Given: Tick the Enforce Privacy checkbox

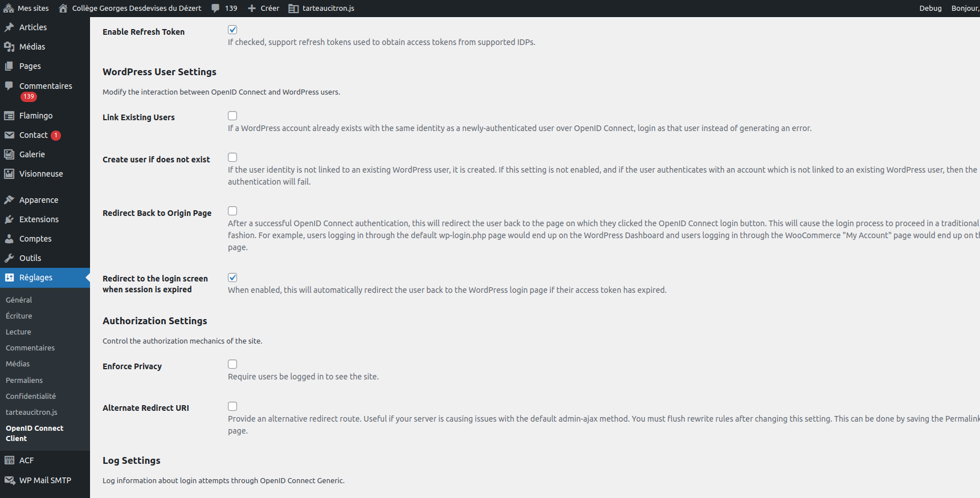Looking at the screenshot, I should [x=232, y=364].
